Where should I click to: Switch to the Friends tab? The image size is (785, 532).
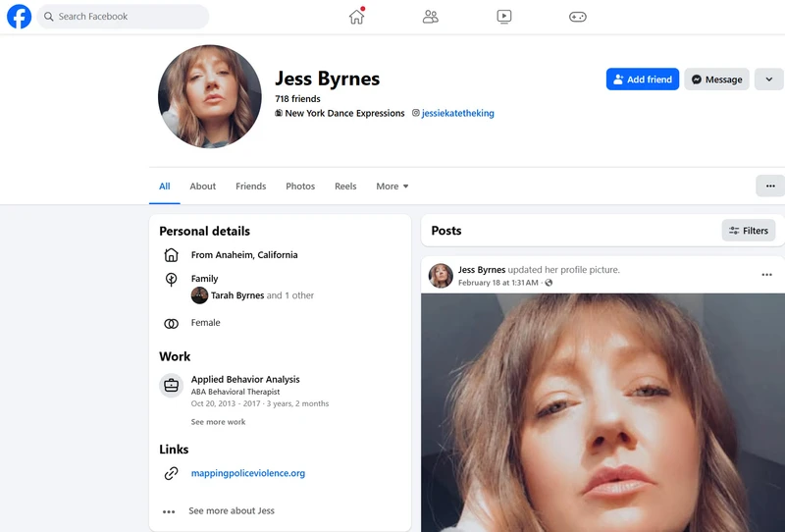pos(251,186)
